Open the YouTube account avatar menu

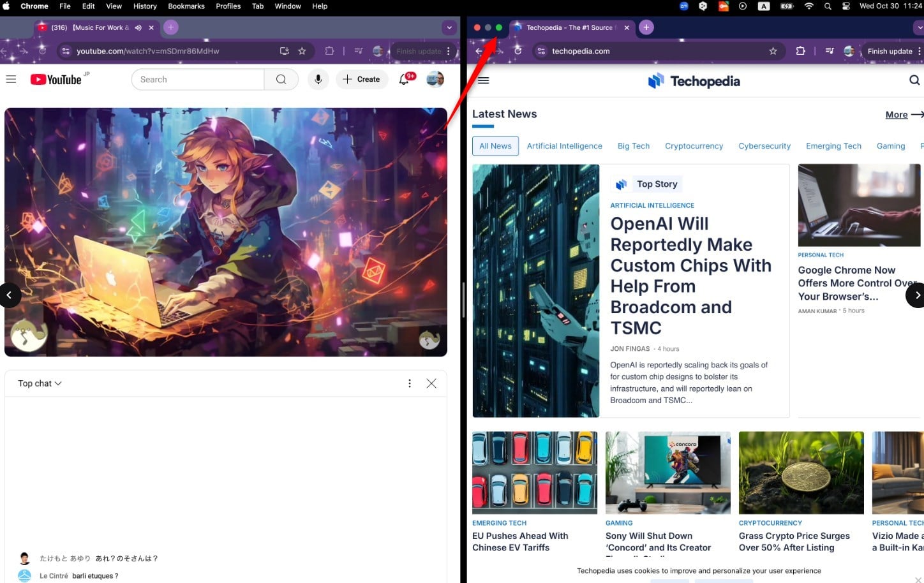pos(435,79)
